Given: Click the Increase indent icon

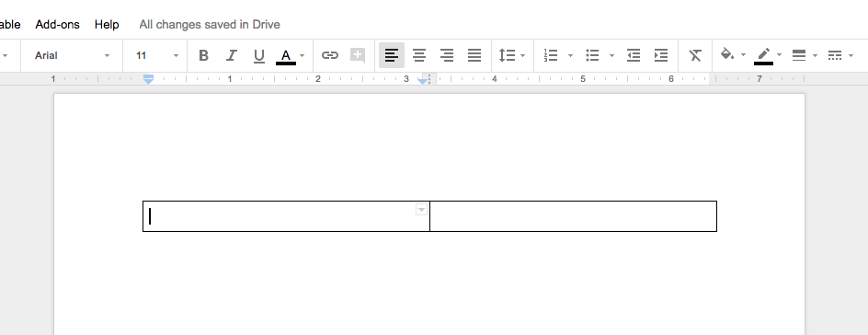Looking at the screenshot, I should [x=661, y=55].
